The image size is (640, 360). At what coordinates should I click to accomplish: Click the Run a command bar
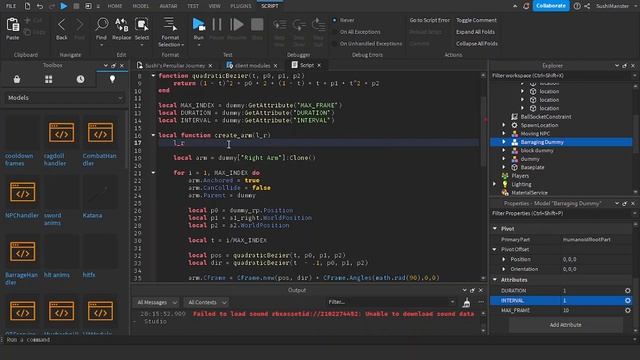click(x=318, y=340)
